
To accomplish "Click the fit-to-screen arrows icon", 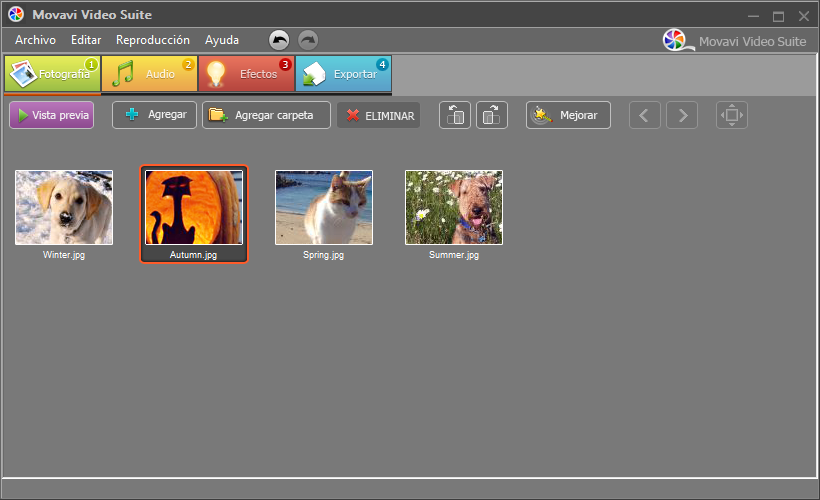I will tap(732, 115).
